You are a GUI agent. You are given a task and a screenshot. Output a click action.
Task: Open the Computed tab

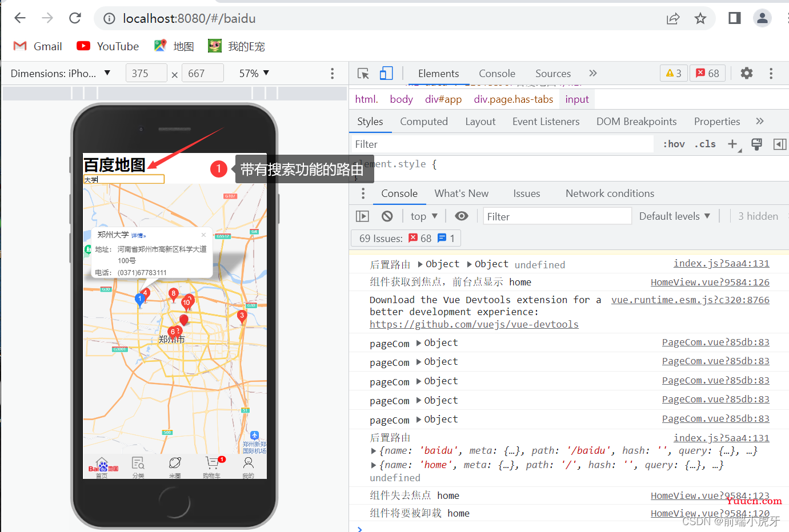click(x=424, y=122)
